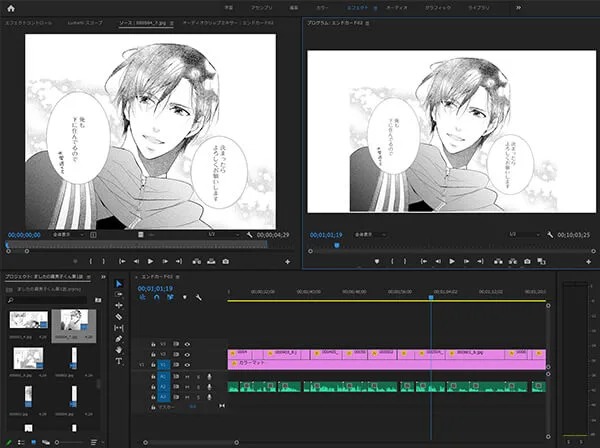Switch to Audio Clip Mixer tab
The width and height of the screenshot is (600, 448).
tap(228, 23)
